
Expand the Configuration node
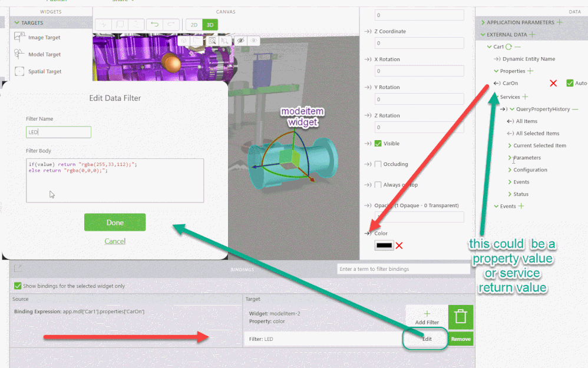click(510, 170)
